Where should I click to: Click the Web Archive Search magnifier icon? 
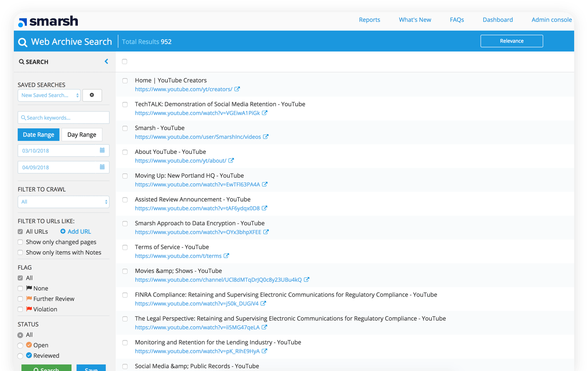tap(22, 42)
